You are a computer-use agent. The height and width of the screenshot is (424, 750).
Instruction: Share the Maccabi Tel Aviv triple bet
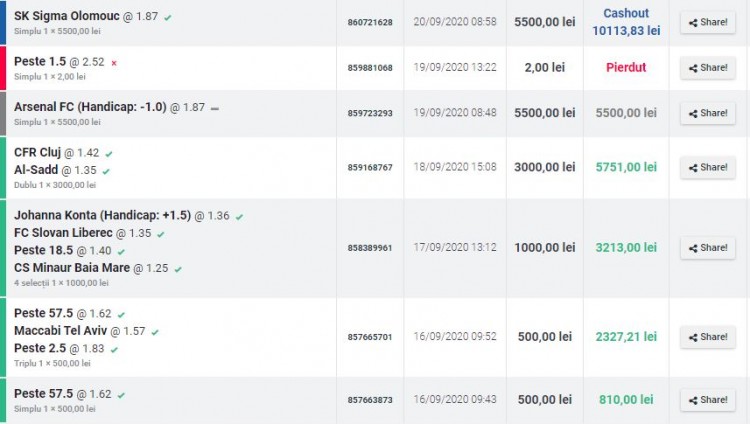point(707,337)
